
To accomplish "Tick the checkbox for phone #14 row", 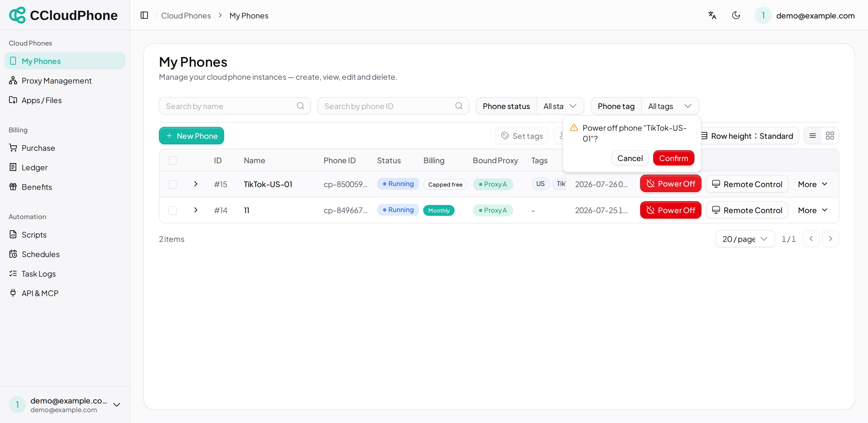I will point(173,210).
